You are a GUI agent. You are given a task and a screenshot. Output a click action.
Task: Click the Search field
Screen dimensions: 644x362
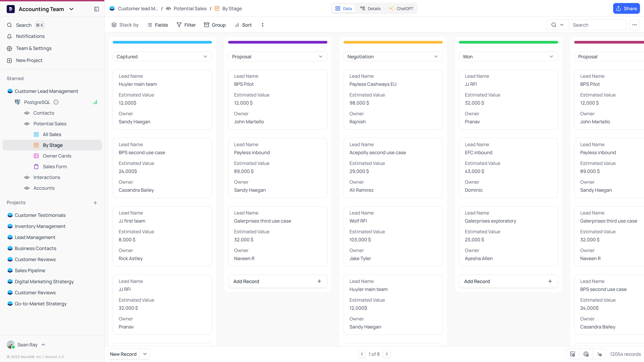coord(598,25)
